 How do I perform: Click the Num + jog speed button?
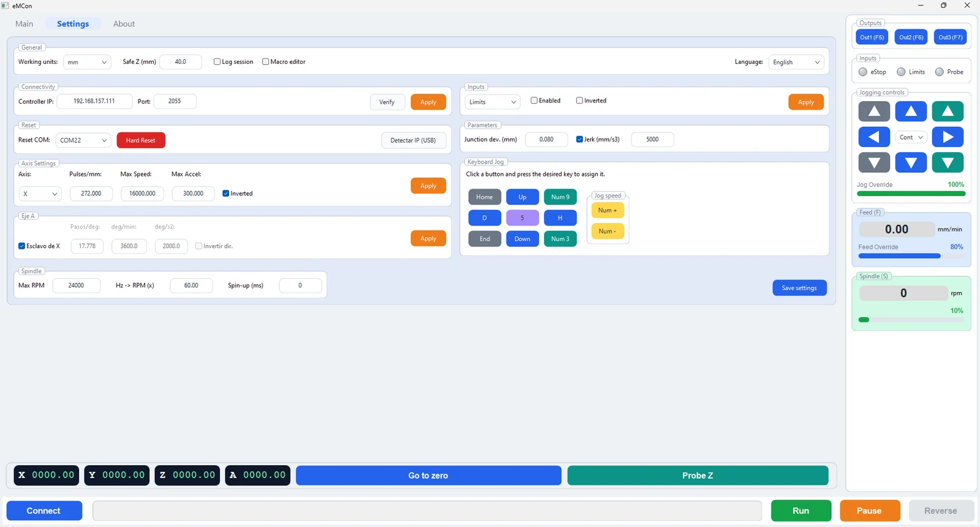click(608, 210)
